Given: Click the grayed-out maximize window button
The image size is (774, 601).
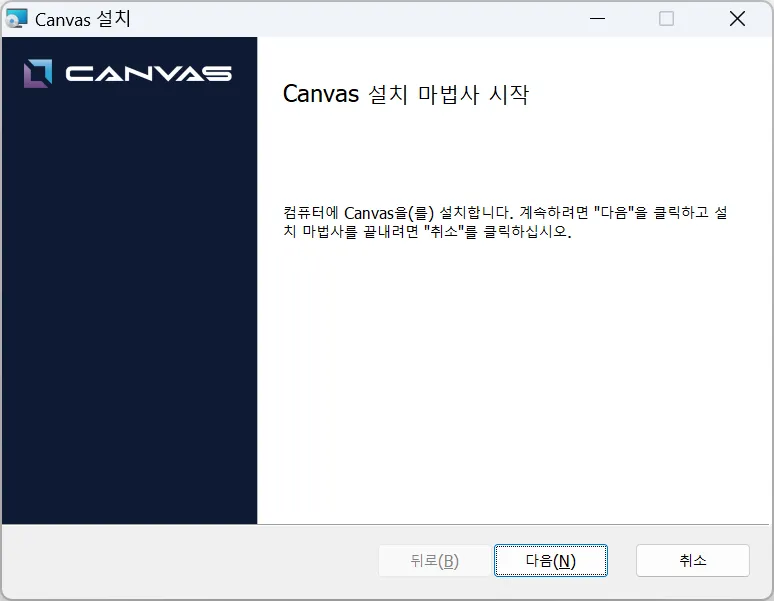Looking at the screenshot, I should [667, 19].
